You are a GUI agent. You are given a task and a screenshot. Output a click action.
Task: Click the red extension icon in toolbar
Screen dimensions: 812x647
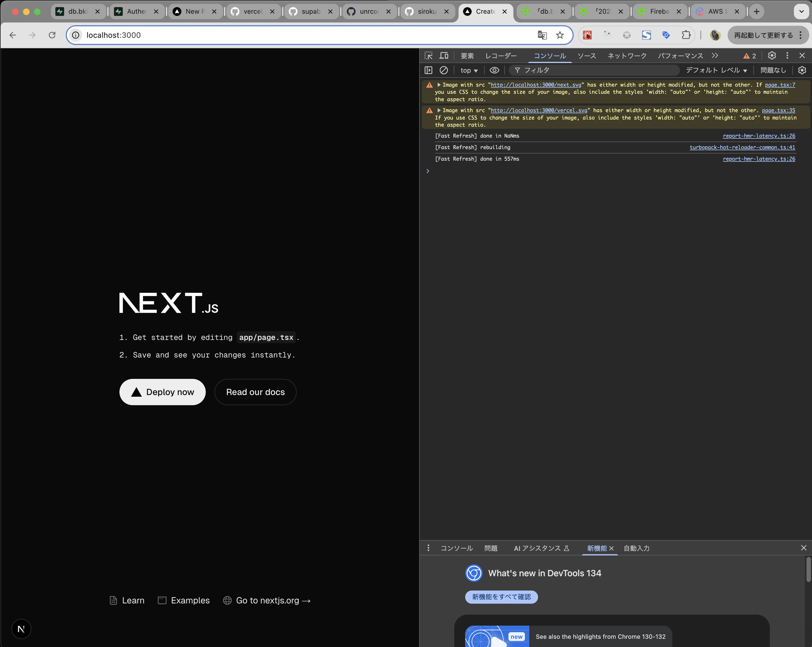coord(588,35)
